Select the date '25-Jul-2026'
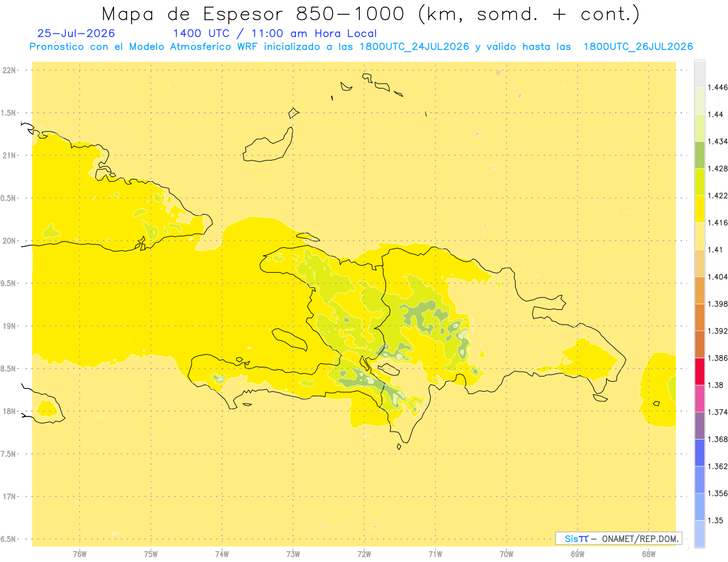This screenshot has height=562, width=728. [x=76, y=34]
